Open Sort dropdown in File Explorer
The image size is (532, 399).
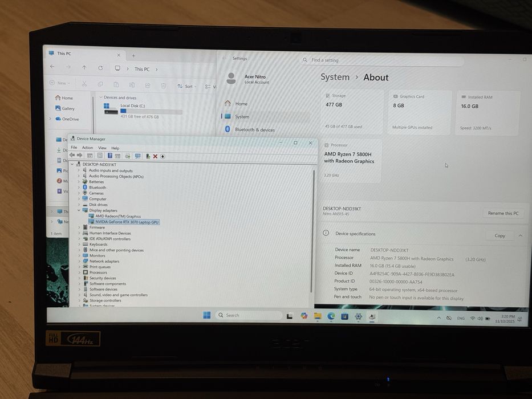click(187, 86)
